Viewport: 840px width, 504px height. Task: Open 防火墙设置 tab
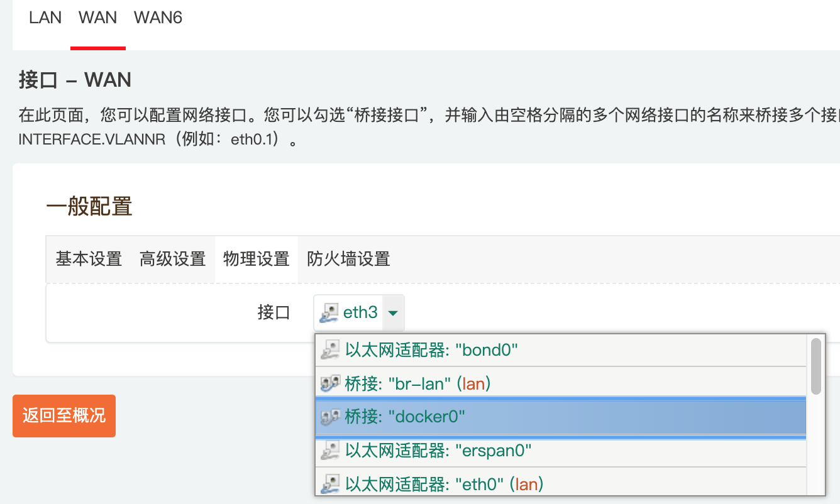[x=348, y=259]
